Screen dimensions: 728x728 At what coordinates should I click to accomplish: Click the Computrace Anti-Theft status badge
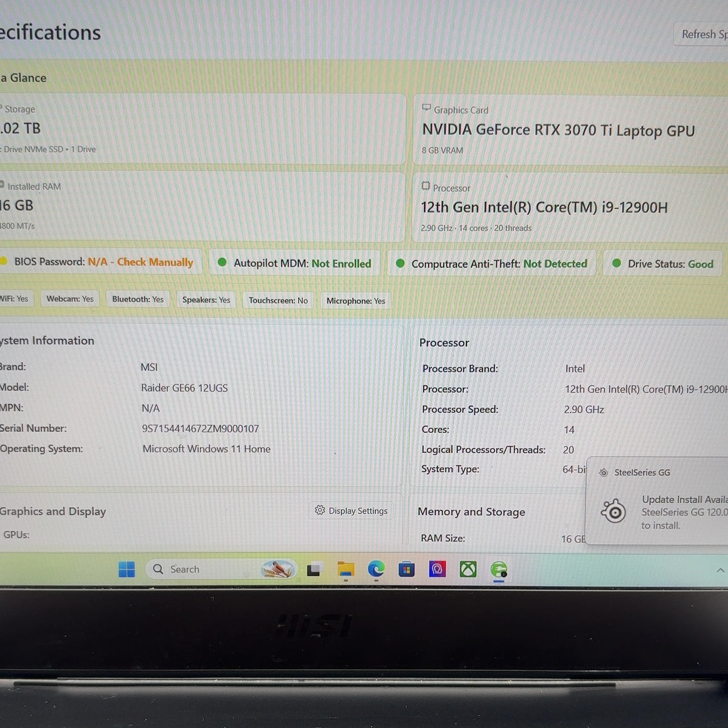click(492, 264)
